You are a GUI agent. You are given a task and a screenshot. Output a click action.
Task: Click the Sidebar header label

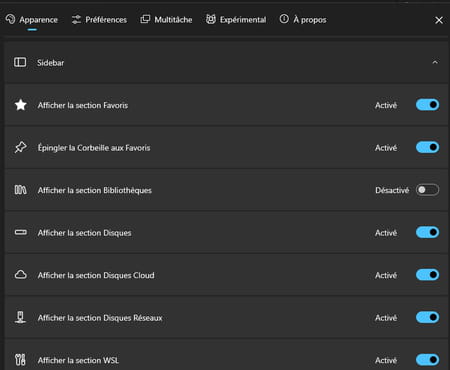click(x=50, y=63)
